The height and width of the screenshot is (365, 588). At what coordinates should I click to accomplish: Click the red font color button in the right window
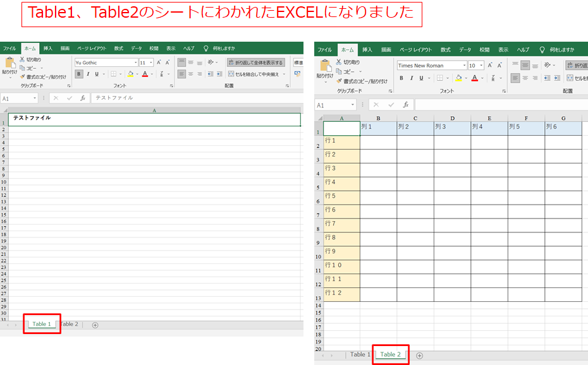(x=474, y=78)
